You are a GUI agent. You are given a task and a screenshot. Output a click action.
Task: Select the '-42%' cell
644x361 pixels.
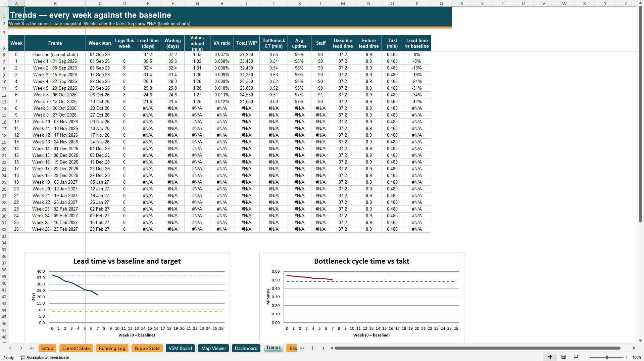417,101
